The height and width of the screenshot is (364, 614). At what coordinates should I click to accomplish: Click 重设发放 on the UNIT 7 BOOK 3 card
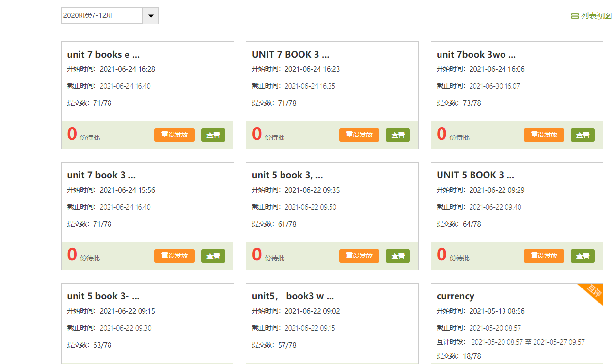point(359,135)
